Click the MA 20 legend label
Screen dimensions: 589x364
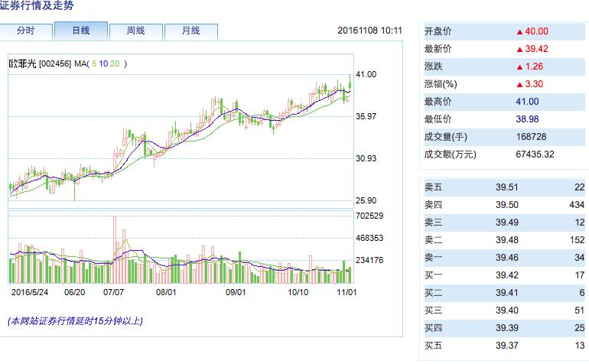pos(116,63)
